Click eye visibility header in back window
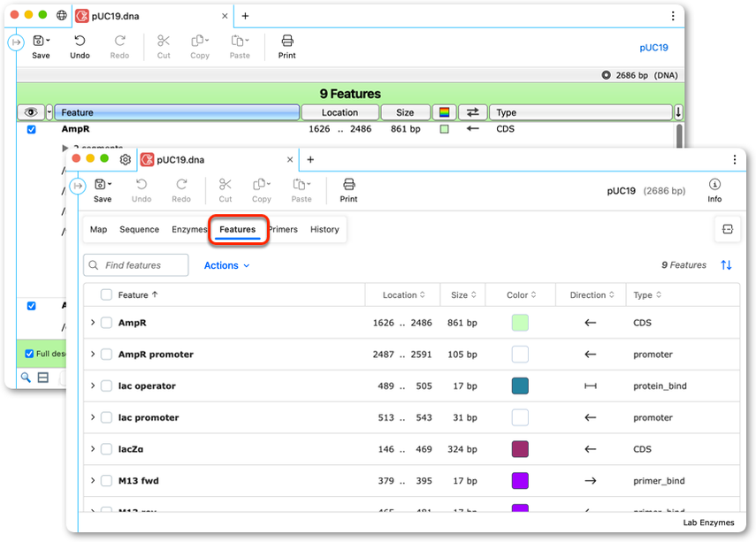 31,112
